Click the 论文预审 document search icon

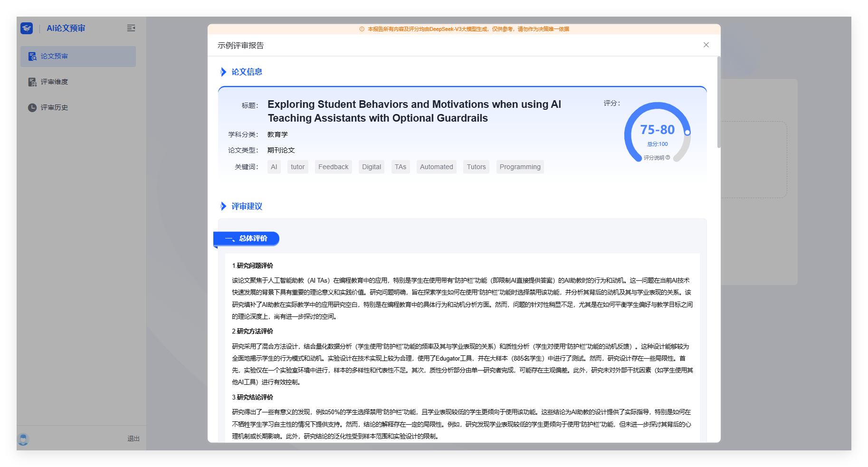pyautogui.click(x=32, y=57)
